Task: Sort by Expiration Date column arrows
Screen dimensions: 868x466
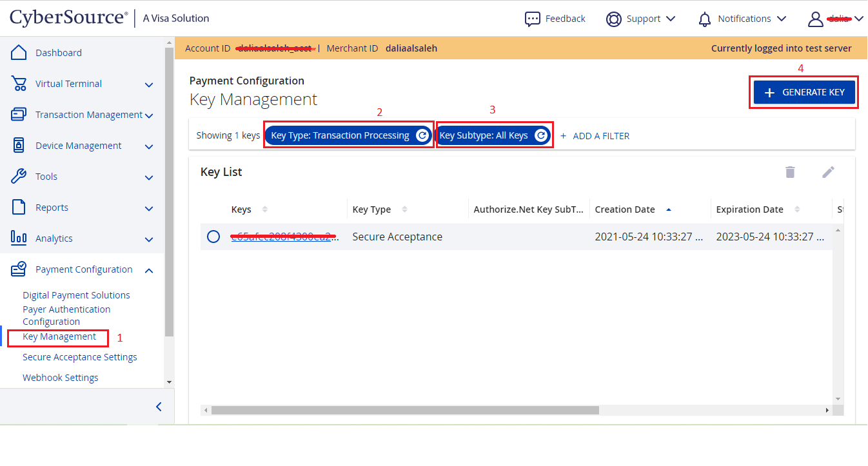Action: [x=797, y=209]
